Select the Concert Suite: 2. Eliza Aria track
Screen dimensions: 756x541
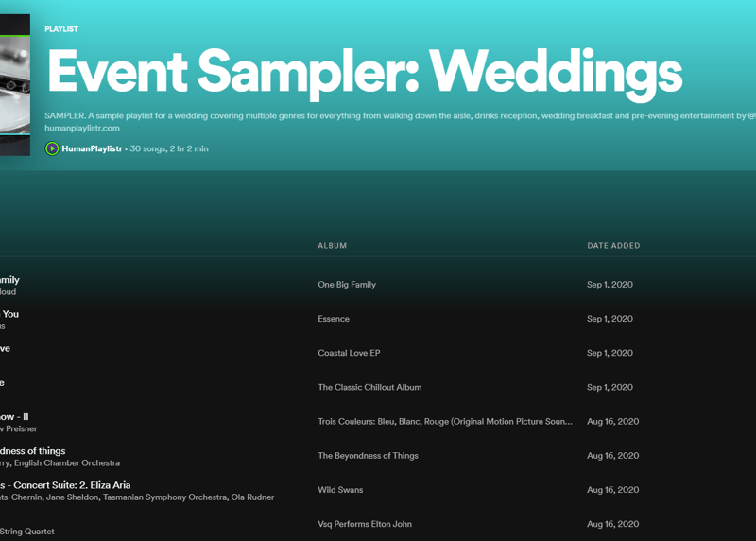pyautogui.click(x=65, y=485)
